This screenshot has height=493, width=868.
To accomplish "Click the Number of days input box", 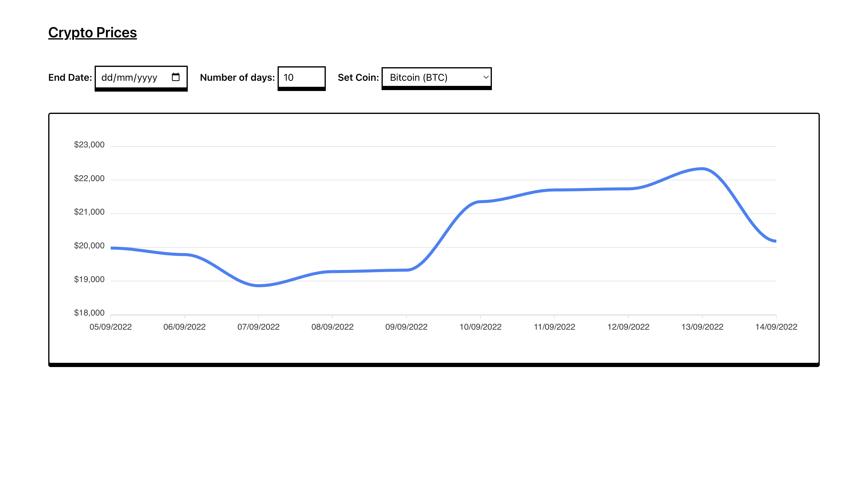I will coord(301,77).
